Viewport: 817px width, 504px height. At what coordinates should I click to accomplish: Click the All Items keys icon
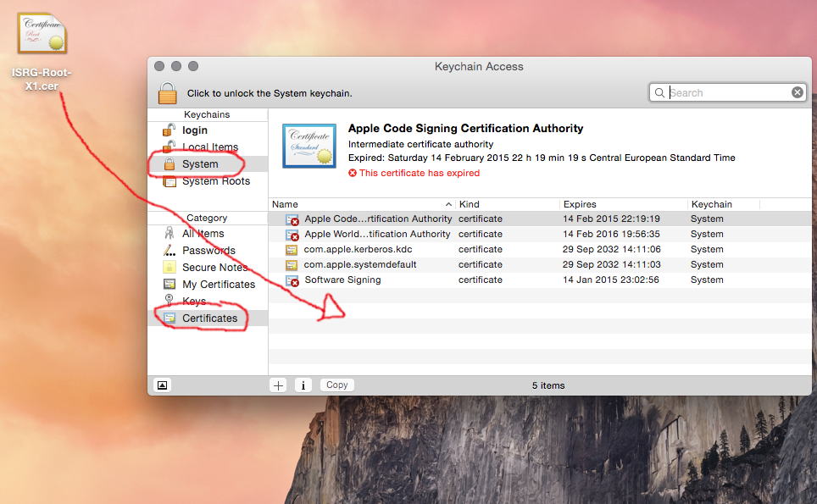pos(170,233)
